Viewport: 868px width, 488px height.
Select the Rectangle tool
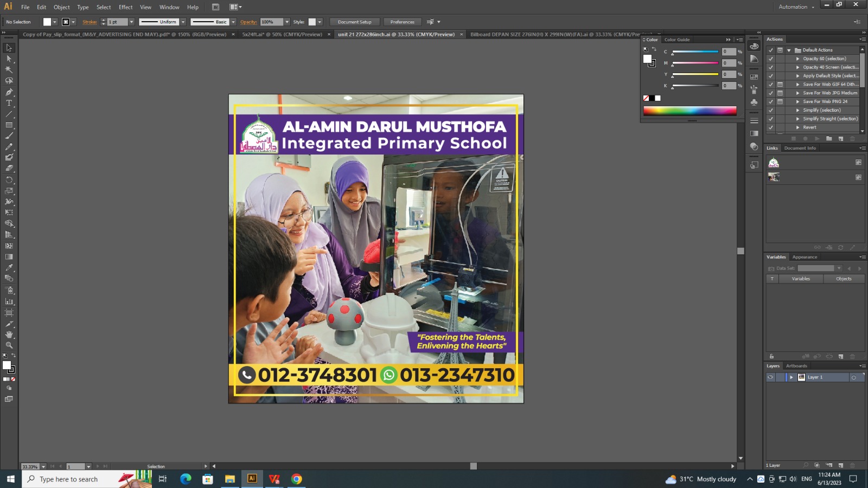click(9, 125)
